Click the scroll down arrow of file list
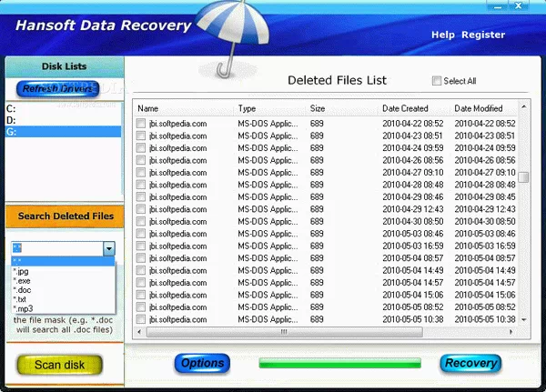This screenshot has width=546, height=392. 524,319
